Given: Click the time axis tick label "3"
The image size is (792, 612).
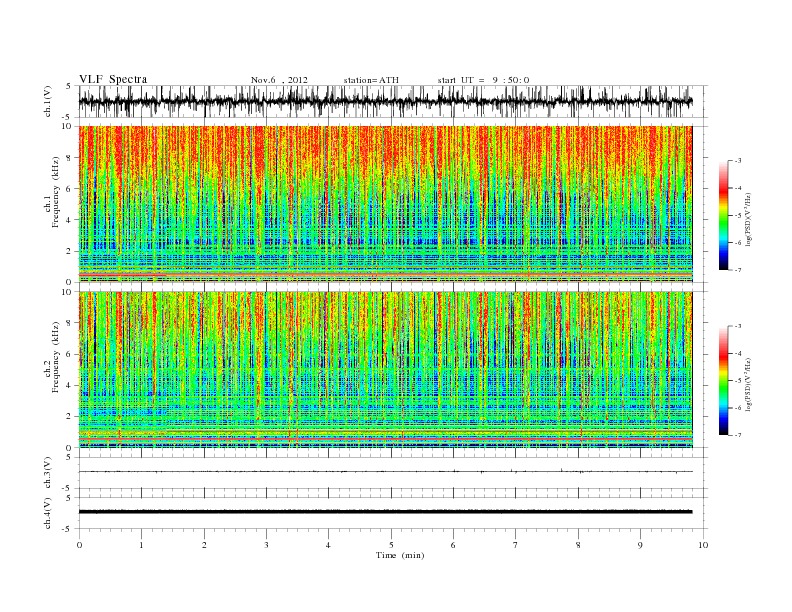Looking at the screenshot, I should point(266,545).
